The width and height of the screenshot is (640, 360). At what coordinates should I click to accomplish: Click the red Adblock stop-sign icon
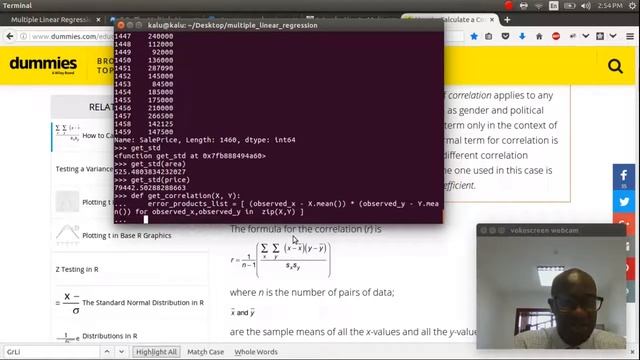tap(556, 36)
